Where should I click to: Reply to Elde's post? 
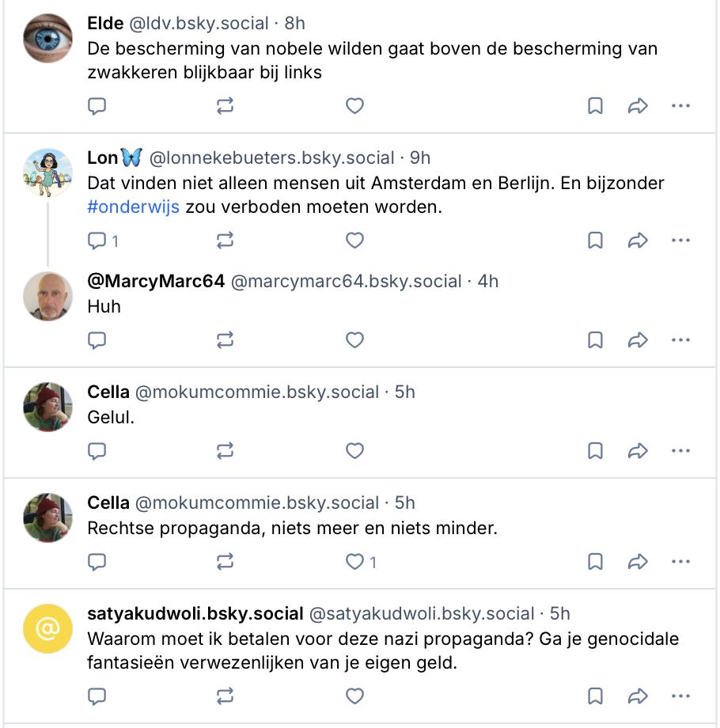point(97,106)
